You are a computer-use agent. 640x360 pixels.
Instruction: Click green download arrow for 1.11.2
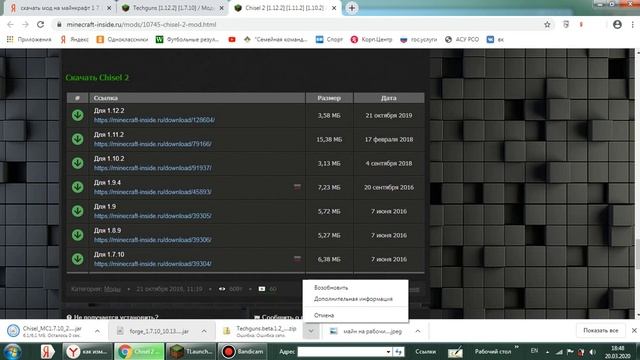tap(78, 139)
